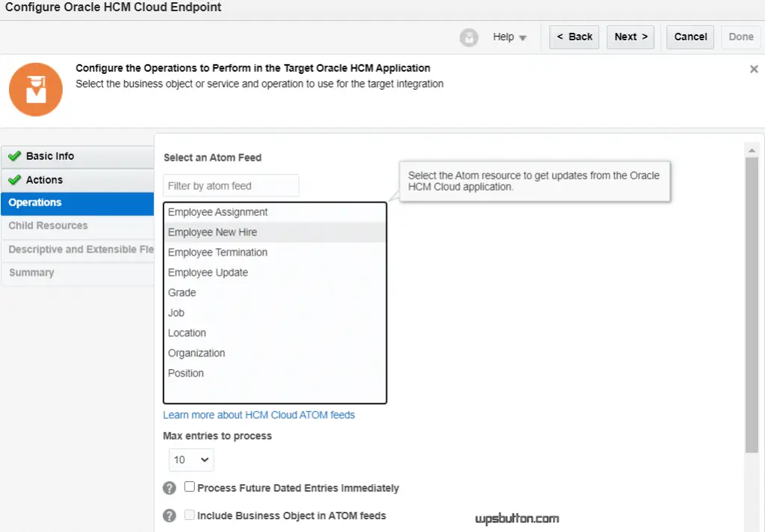Open Descriptive and Extensible Fields step
The height and width of the screenshot is (532, 765).
[78, 250]
